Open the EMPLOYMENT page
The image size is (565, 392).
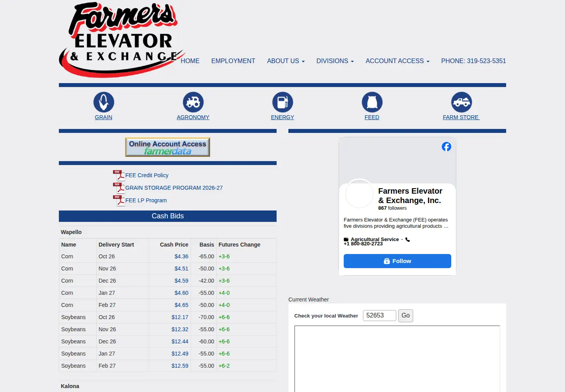pos(233,61)
